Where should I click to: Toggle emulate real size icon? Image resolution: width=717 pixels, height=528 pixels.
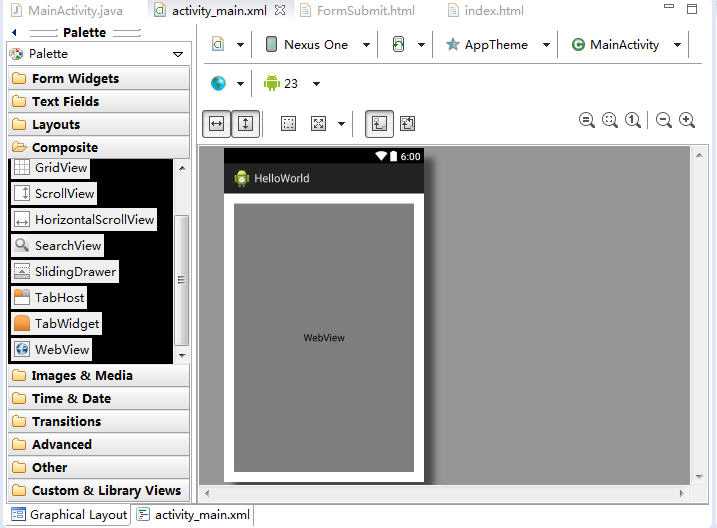(318, 123)
